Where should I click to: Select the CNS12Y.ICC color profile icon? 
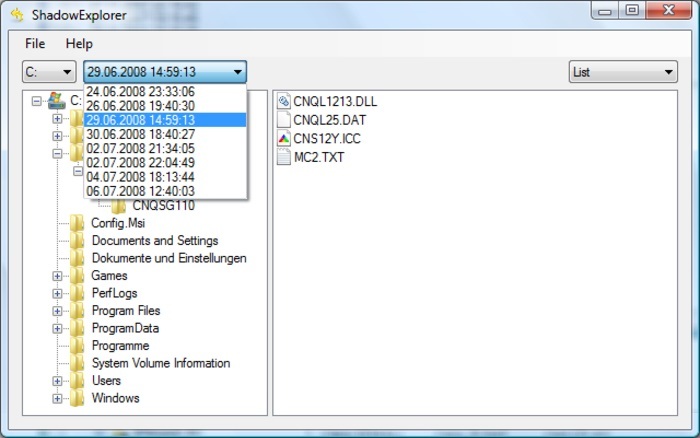[284, 138]
